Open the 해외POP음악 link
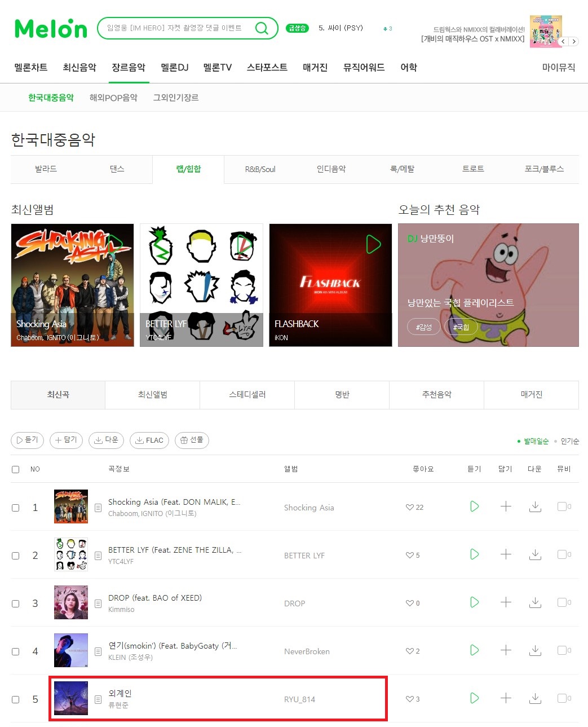 (113, 98)
